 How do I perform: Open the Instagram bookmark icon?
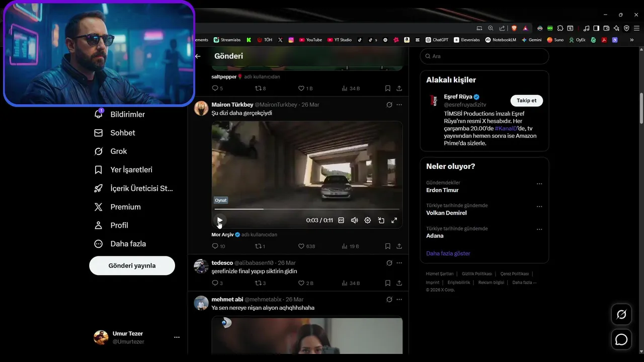291,40
